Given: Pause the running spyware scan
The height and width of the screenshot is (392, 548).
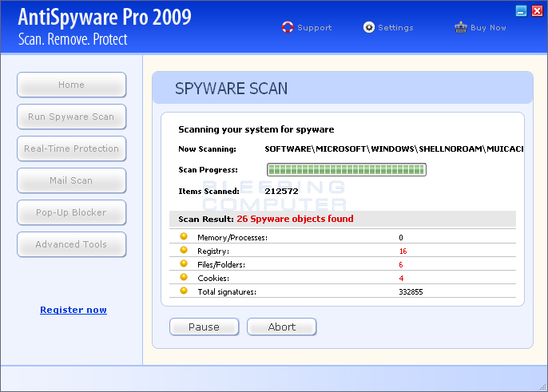Looking at the screenshot, I should (205, 327).
